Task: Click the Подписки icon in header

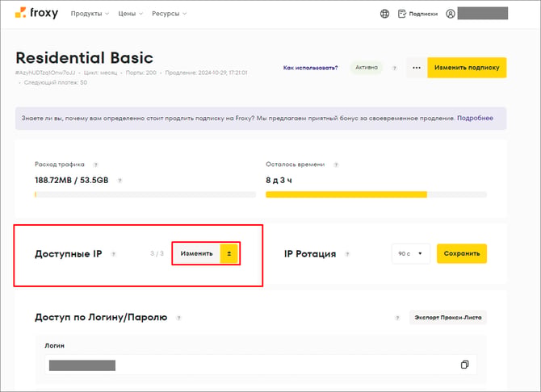Action: tap(401, 14)
